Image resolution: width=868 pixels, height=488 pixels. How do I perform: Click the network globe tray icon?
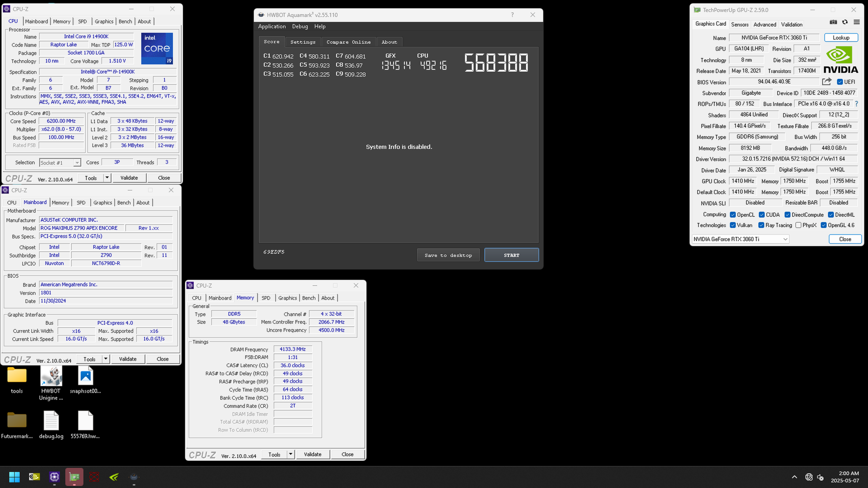[x=809, y=477]
